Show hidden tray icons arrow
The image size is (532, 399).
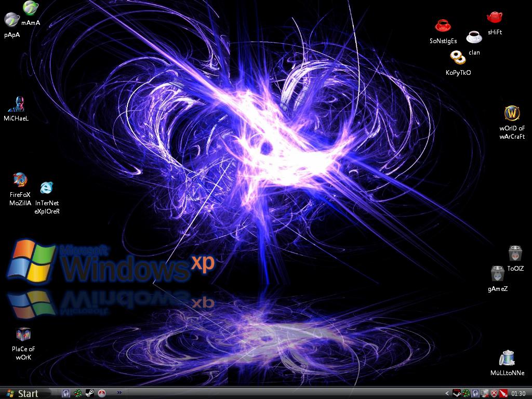tap(447, 394)
